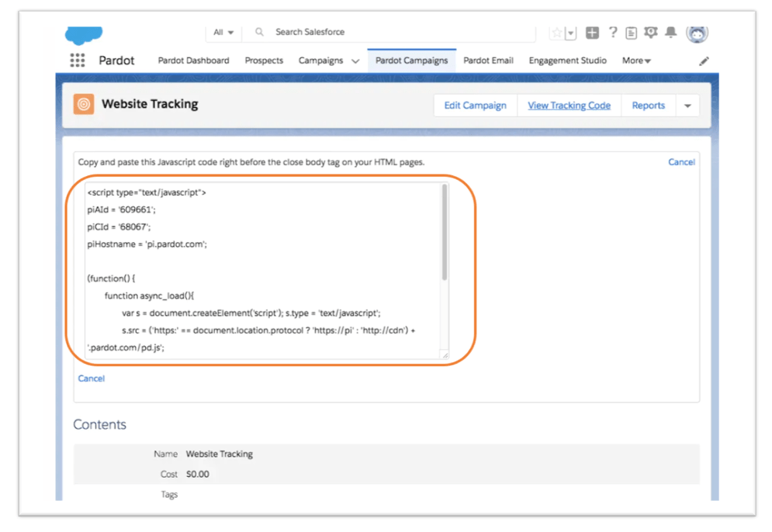The image size is (772, 532).
Task: Click the 'Copy and paste this Javascript code' instruction
Action: [x=251, y=162]
